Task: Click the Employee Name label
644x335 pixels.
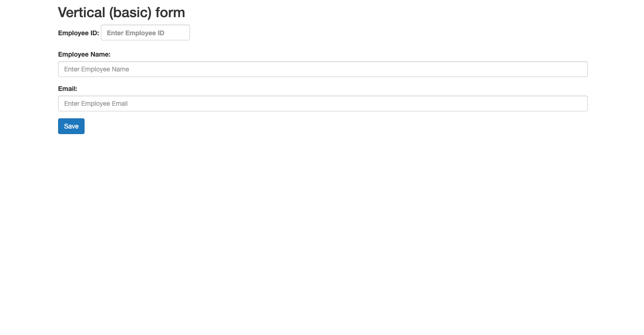Action: 84,54
